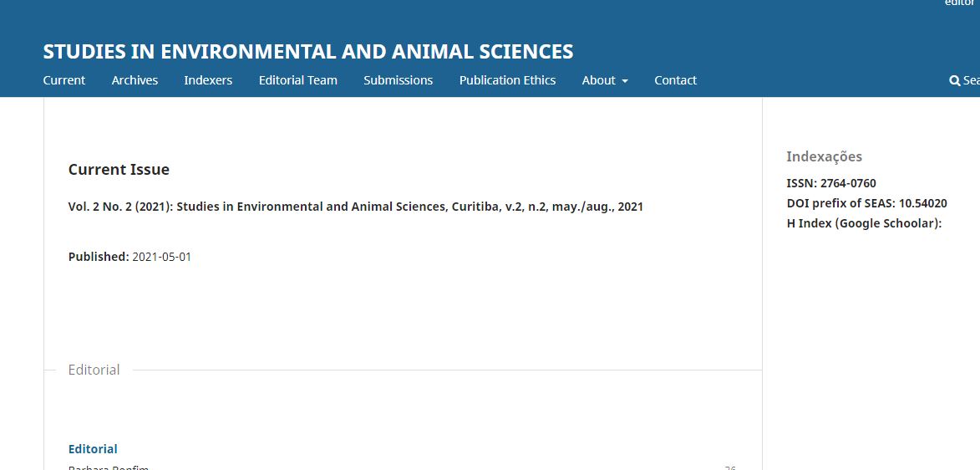Open the blue Editorial article link

(x=93, y=449)
